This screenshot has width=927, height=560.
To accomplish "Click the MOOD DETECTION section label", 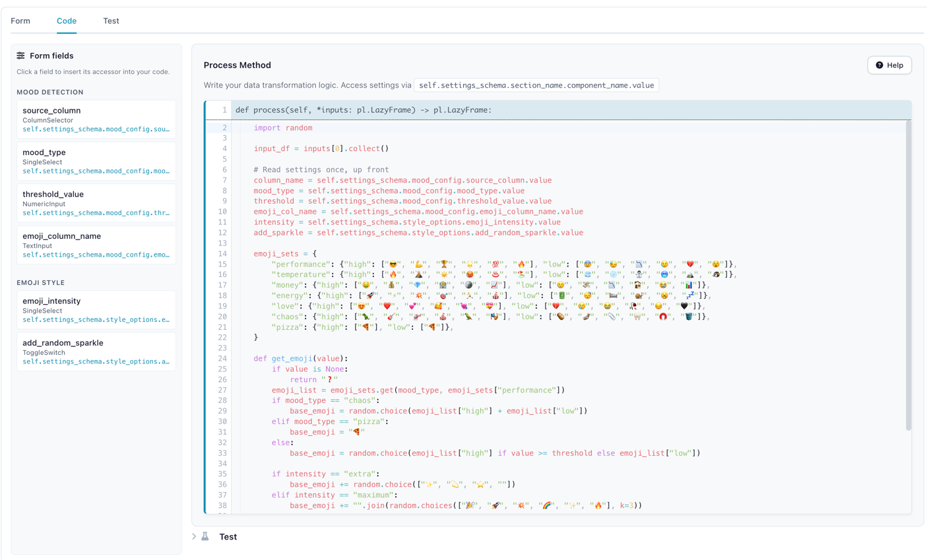I will click(x=50, y=92).
